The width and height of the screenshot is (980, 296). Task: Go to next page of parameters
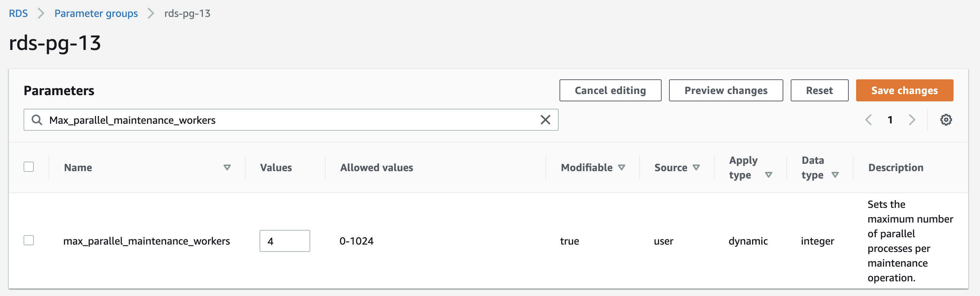912,120
